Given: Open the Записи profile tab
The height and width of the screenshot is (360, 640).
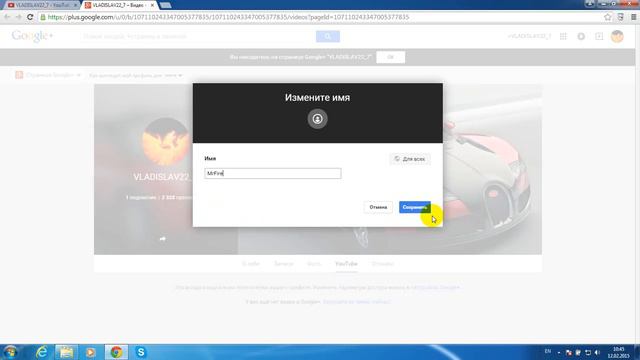Looking at the screenshot, I should [x=284, y=264].
